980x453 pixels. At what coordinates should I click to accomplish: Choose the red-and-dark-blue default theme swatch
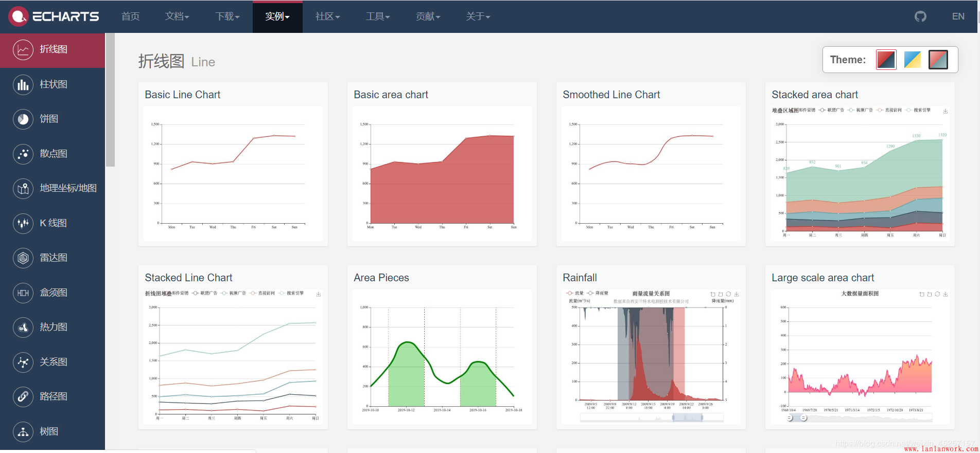886,60
